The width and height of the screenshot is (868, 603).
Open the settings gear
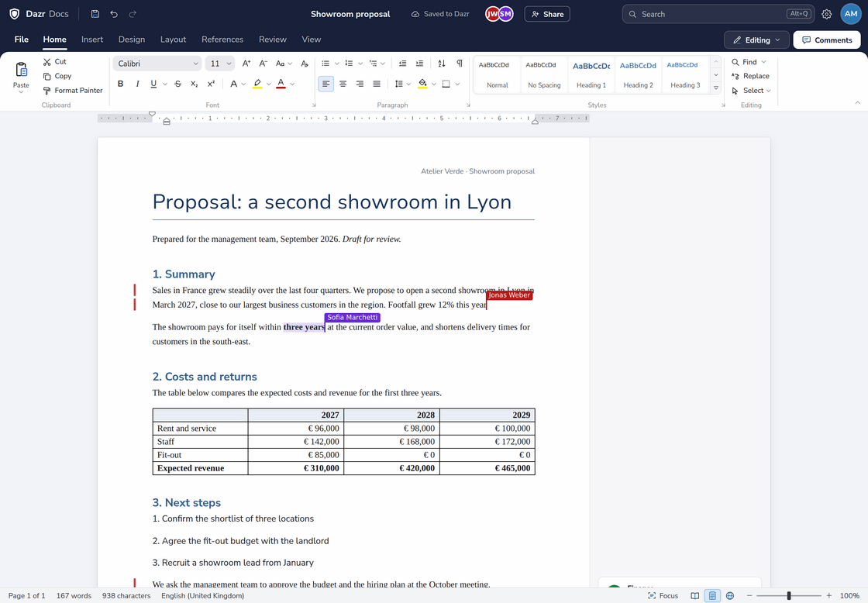click(x=826, y=15)
